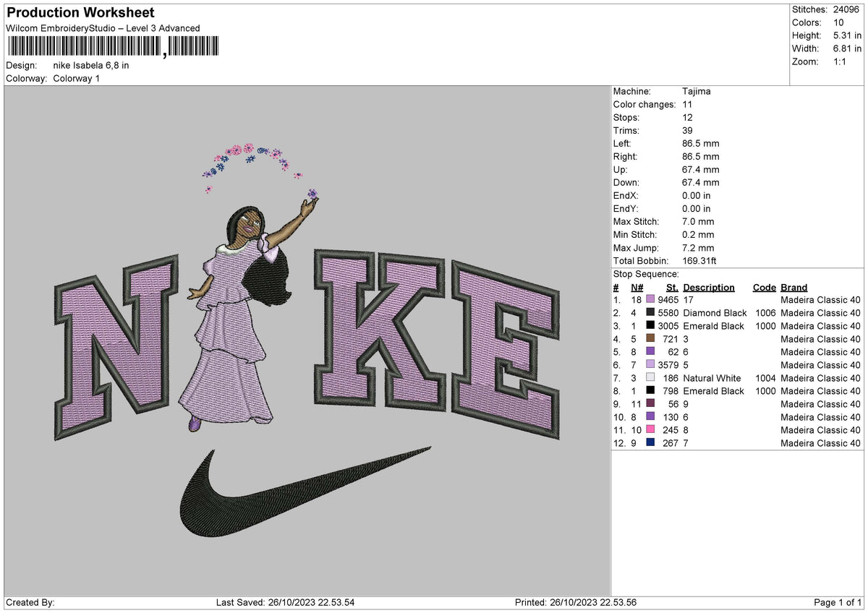This screenshot has height=613, width=868.
Task: Select the pink swatch in stop 11
Action: click(650, 430)
